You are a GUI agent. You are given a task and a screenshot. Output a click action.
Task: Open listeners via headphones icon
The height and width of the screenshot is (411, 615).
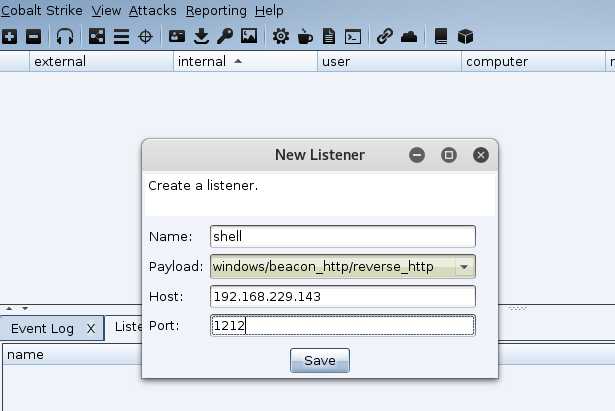pos(65,36)
